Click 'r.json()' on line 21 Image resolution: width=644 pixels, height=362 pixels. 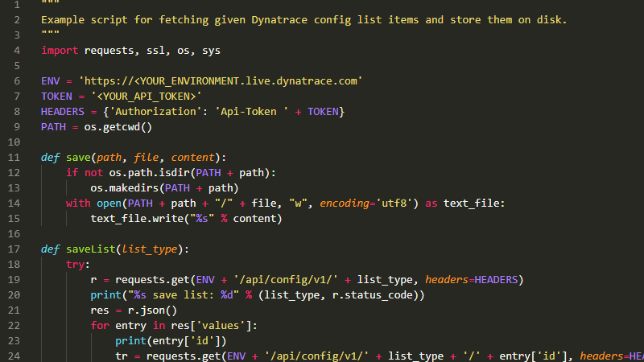click(x=152, y=311)
